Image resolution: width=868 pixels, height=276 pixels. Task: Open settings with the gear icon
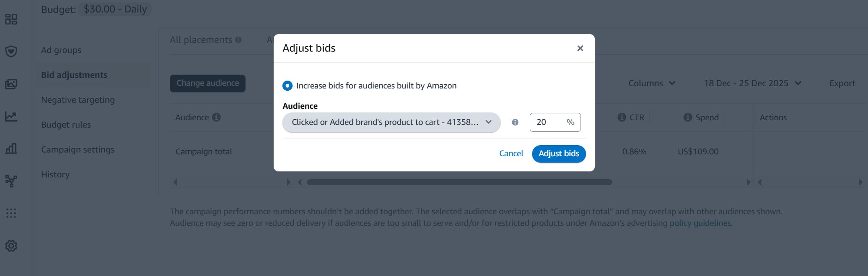coord(12,246)
